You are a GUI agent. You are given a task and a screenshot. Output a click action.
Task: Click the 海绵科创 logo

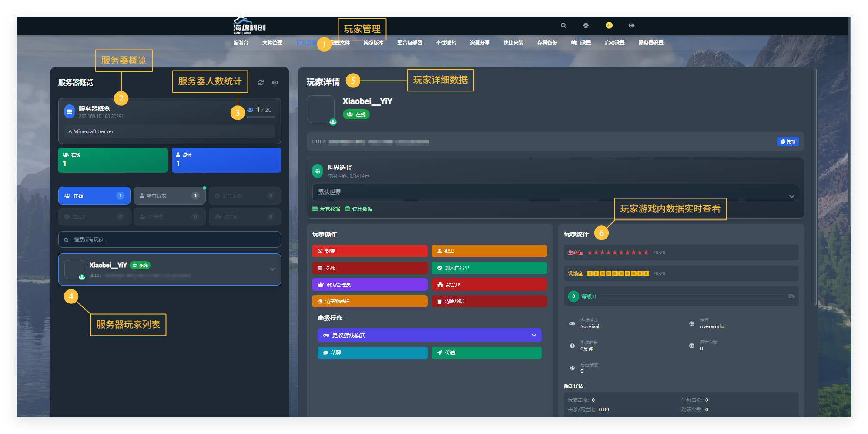(249, 26)
